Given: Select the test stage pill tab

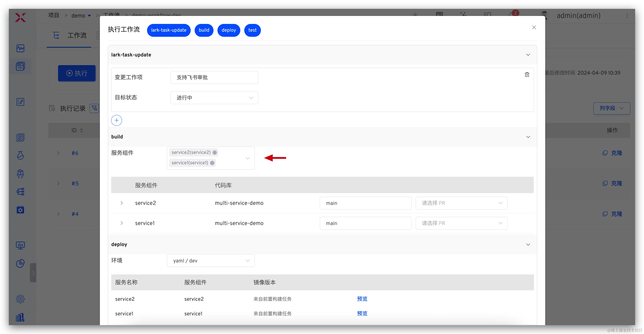Looking at the screenshot, I should (252, 30).
